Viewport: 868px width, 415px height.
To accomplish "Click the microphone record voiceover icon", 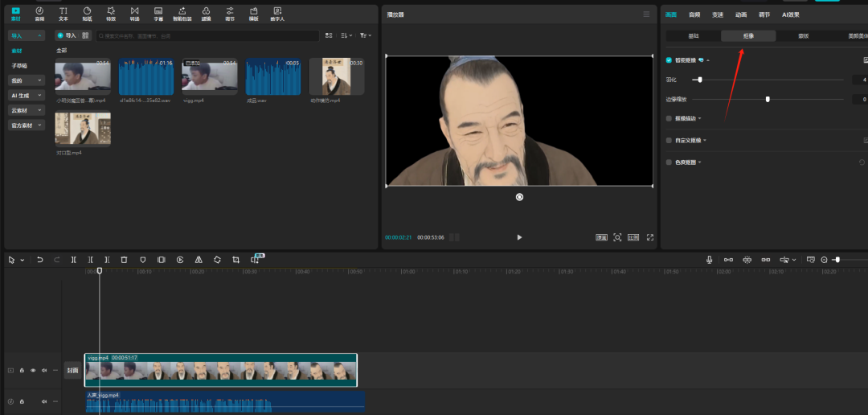I will (x=710, y=260).
